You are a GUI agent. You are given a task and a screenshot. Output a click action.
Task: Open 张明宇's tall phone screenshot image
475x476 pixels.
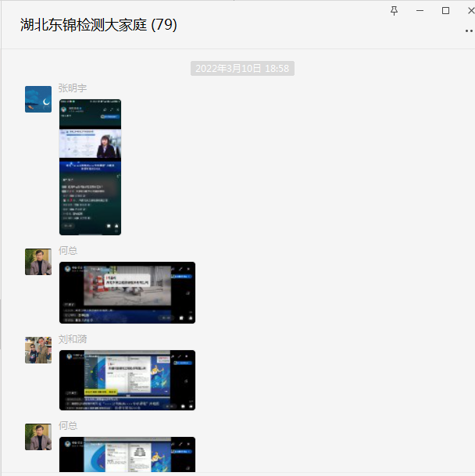(x=90, y=166)
